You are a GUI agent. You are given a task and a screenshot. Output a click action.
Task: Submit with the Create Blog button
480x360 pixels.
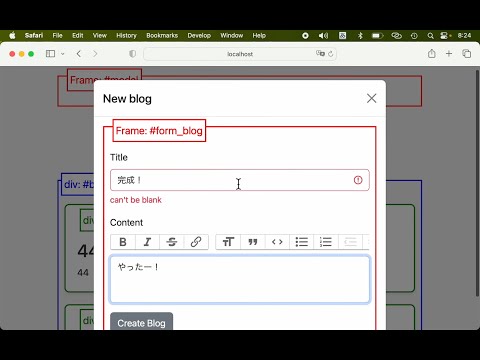(141, 322)
